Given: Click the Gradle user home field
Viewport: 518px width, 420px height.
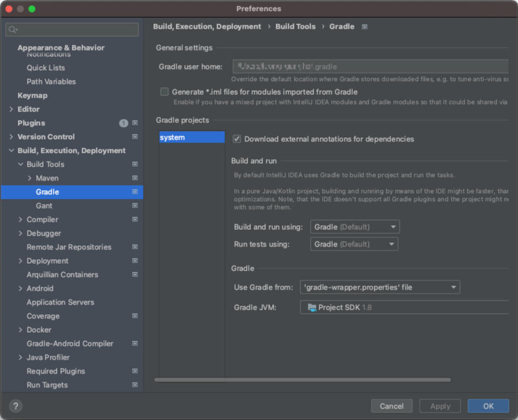Looking at the screenshot, I should tap(370, 67).
